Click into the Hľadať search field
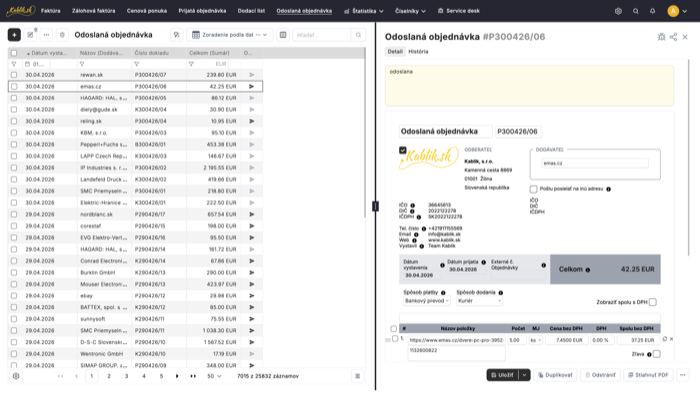The image size is (700, 393). [322, 35]
